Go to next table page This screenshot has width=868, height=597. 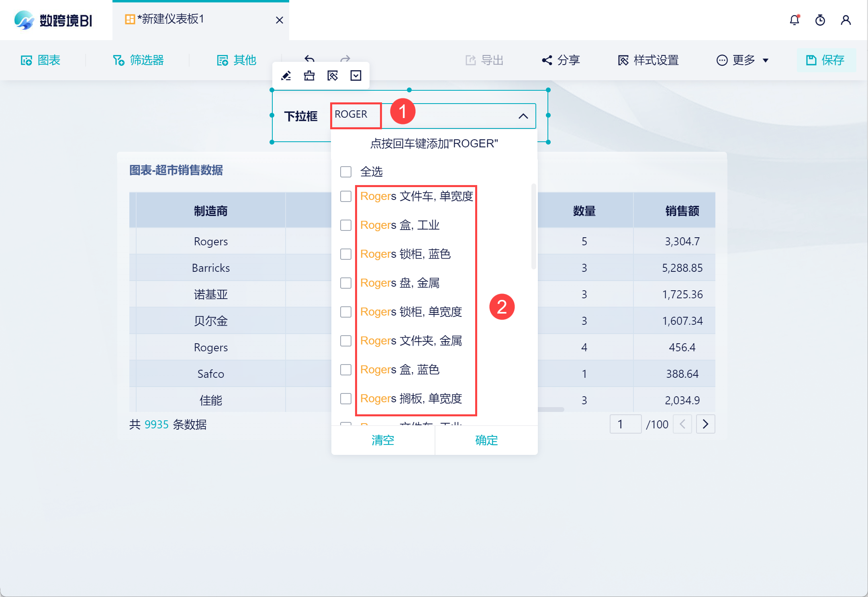coord(705,424)
